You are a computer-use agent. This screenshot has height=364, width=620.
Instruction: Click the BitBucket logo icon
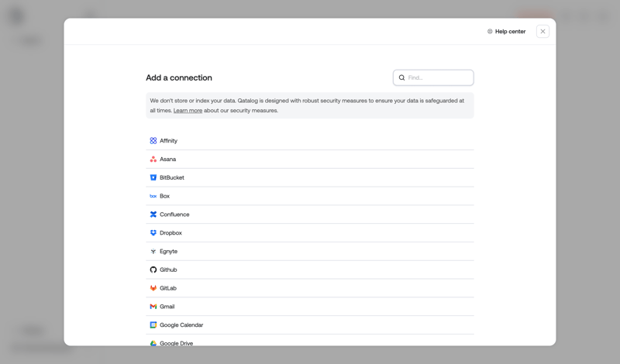[x=153, y=177]
